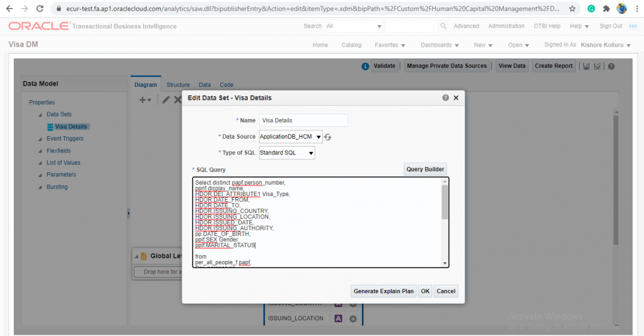644x336 pixels.
Task: Click the search magnifier icon in header
Action: point(444,26)
